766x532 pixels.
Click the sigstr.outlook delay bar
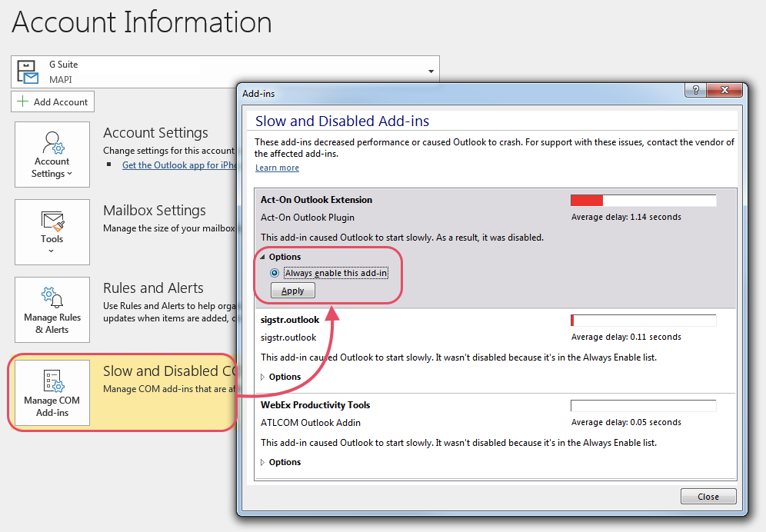(644, 321)
